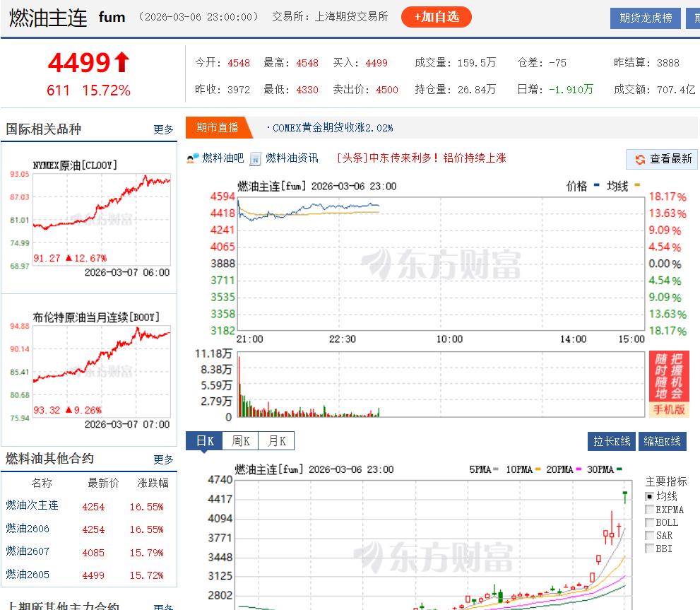The height and width of the screenshot is (610, 700).
Task: Click the 查看最新 refresh icon
Action: click(640, 159)
